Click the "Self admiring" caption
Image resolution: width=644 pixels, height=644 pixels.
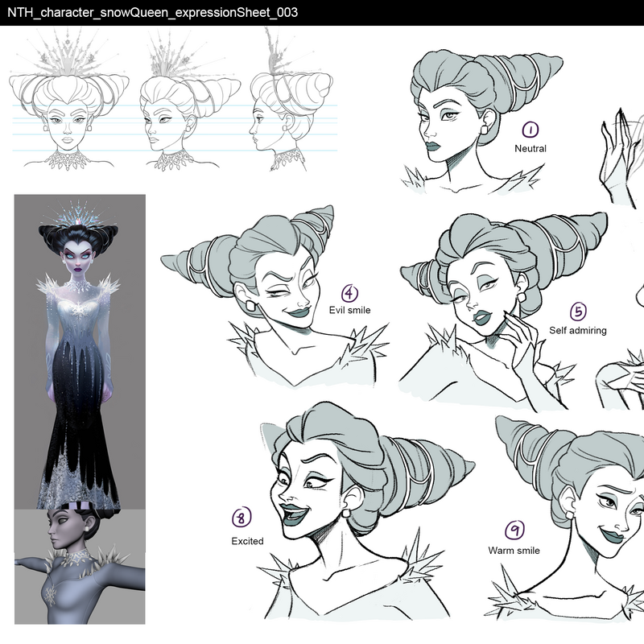[578, 330]
